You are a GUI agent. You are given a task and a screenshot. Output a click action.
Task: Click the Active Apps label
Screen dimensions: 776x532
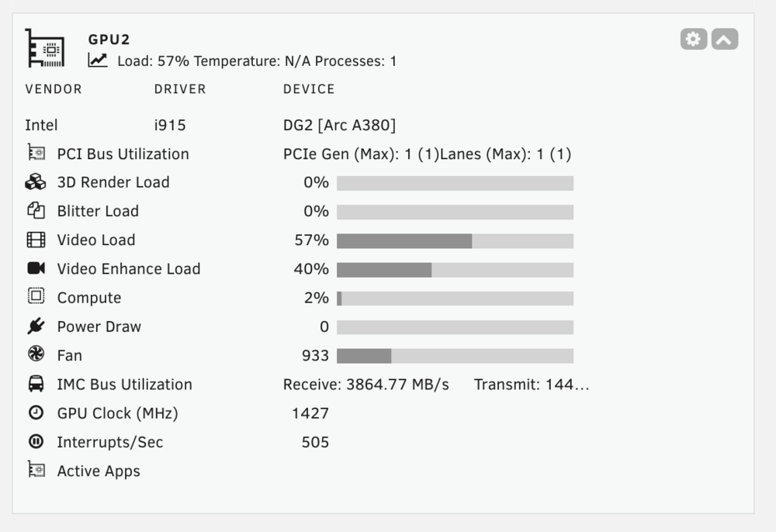coord(99,472)
